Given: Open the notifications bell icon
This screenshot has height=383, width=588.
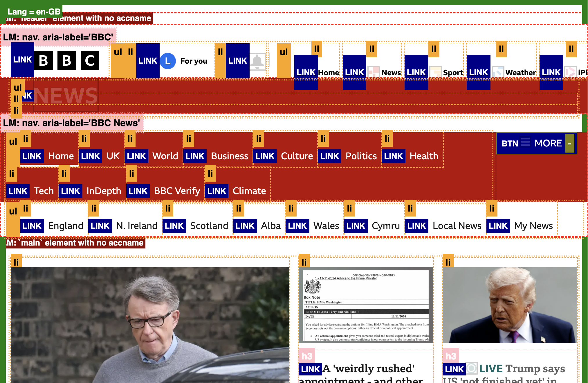Looking at the screenshot, I should (257, 62).
